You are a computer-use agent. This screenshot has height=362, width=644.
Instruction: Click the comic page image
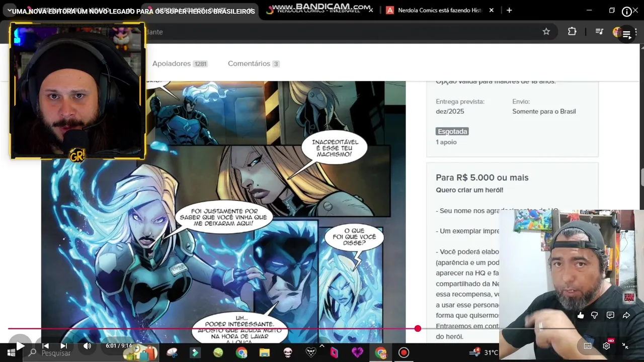click(223, 212)
